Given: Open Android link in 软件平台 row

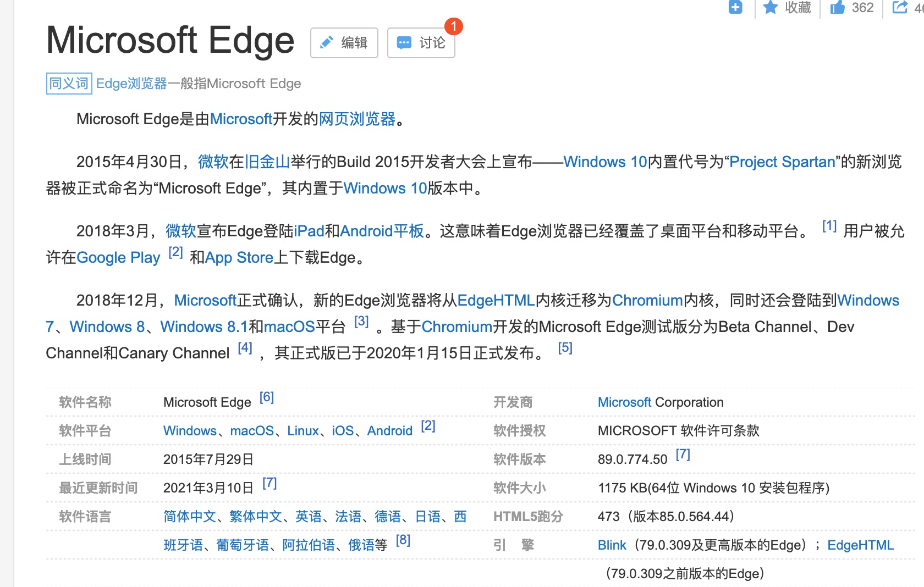Looking at the screenshot, I should pyautogui.click(x=389, y=431).
